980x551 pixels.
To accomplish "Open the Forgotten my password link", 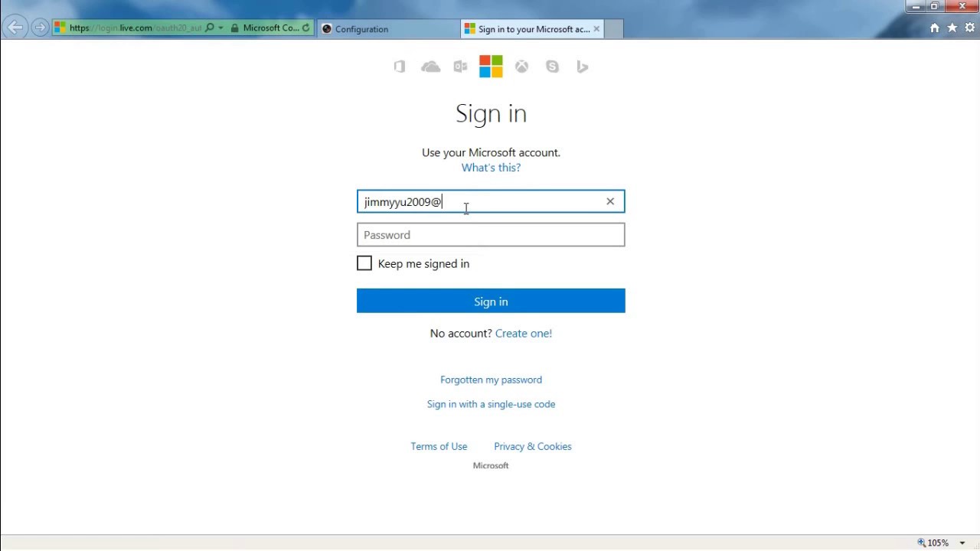I will [491, 380].
